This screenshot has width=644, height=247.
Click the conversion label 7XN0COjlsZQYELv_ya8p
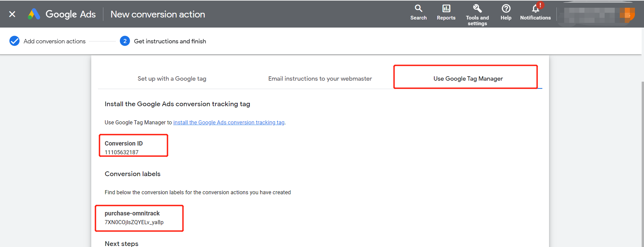click(134, 222)
